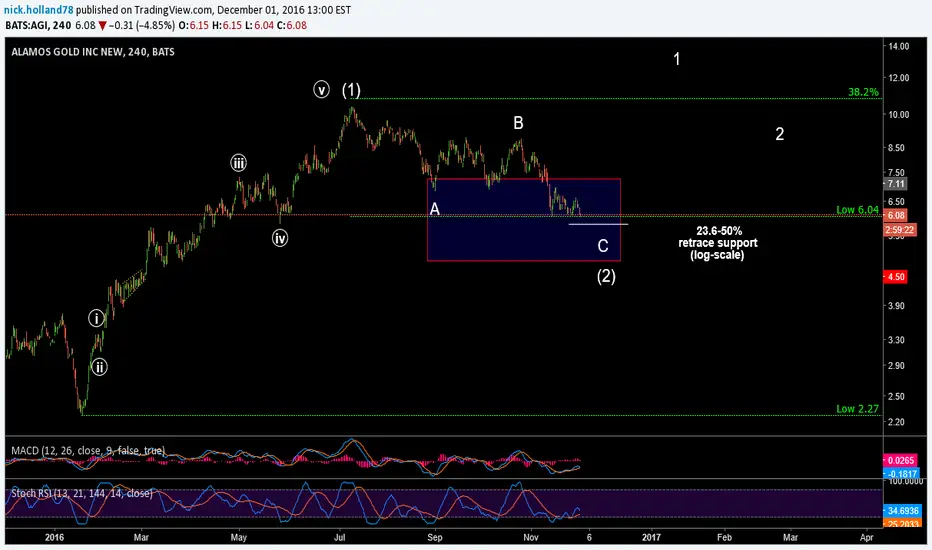Image resolution: width=932 pixels, height=550 pixels.
Task: Click the 3.90 price axis label
Action: pos(896,306)
